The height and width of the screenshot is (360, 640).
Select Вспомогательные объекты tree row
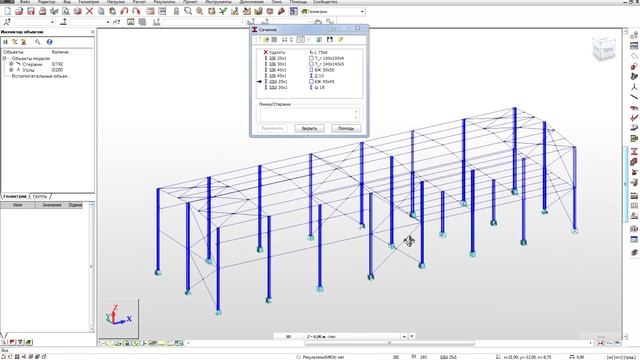[x=41, y=76]
